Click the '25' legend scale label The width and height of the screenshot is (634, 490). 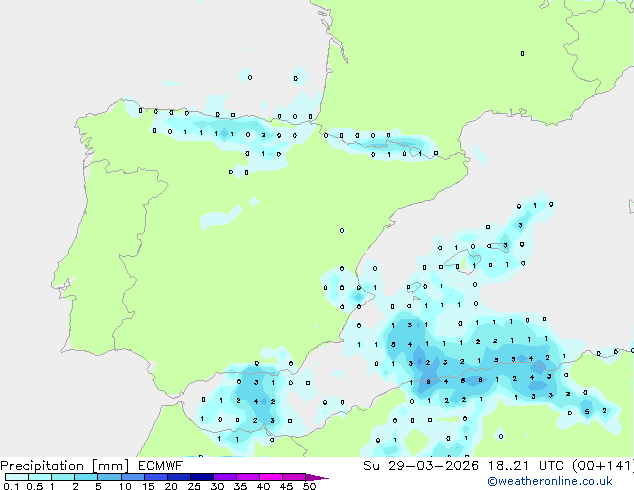(194, 486)
